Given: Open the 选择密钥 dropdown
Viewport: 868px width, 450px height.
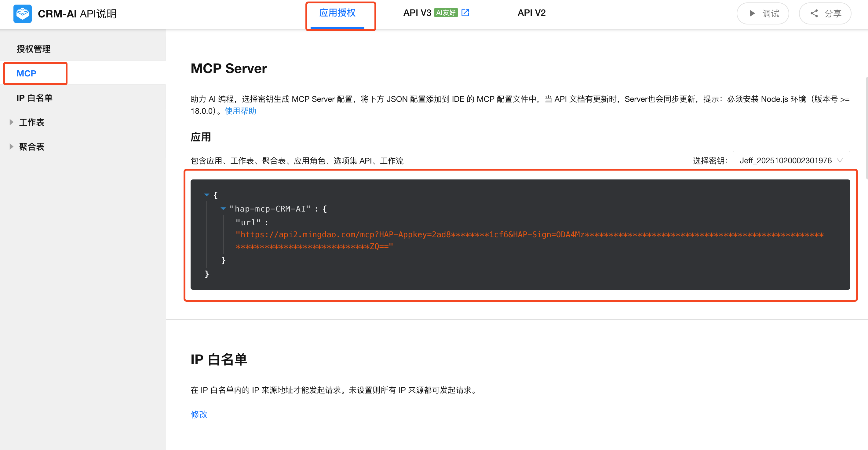Looking at the screenshot, I should [x=790, y=160].
